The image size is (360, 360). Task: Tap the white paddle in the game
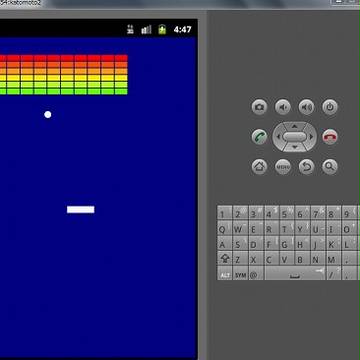point(81,209)
